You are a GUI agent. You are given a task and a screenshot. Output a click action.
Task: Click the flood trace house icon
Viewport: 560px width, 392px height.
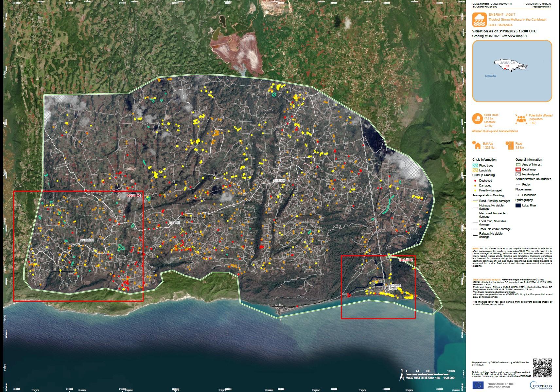point(477,119)
